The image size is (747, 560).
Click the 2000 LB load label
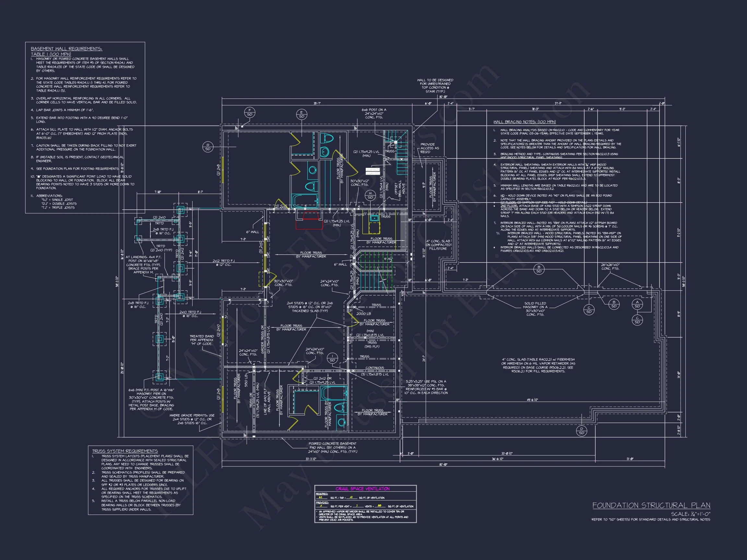(x=363, y=314)
